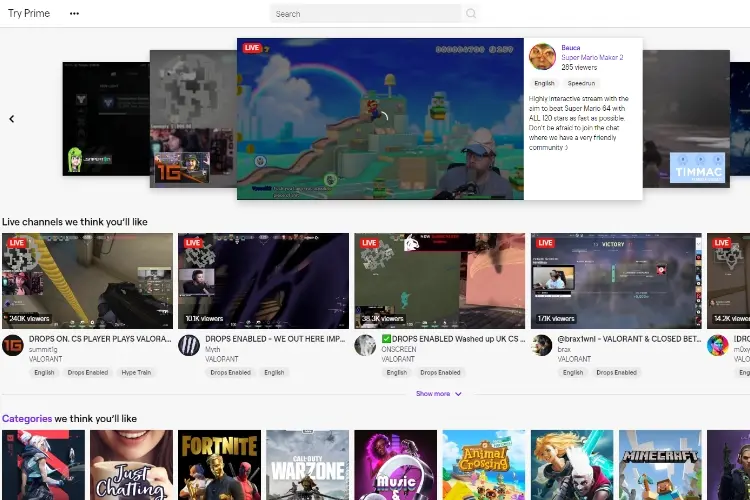This screenshot has height=500, width=750.
Task: Open the Call of Duty Warzone category
Action: (x=308, y=465)
